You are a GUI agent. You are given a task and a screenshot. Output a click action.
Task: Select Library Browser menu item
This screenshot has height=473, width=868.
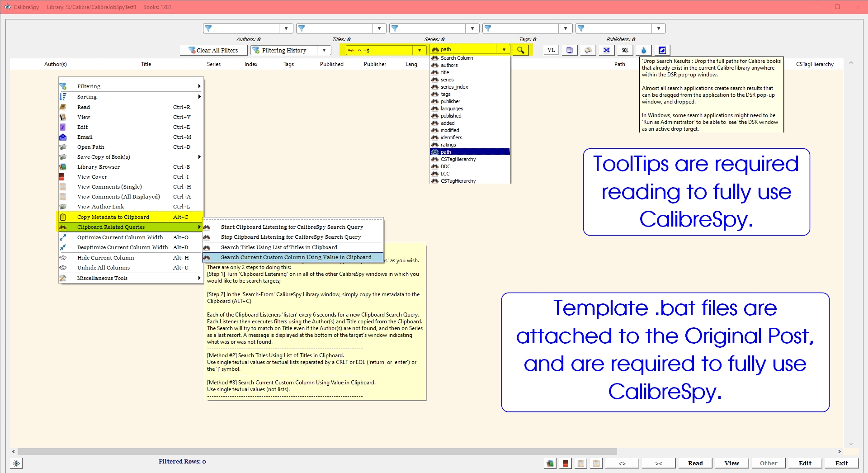click(131, 167)
